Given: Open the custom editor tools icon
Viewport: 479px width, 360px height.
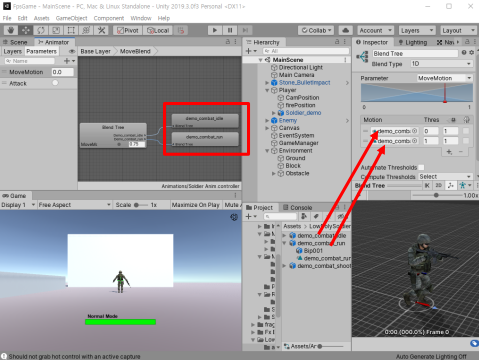Looking at the screenshot, I should (102, 30).
